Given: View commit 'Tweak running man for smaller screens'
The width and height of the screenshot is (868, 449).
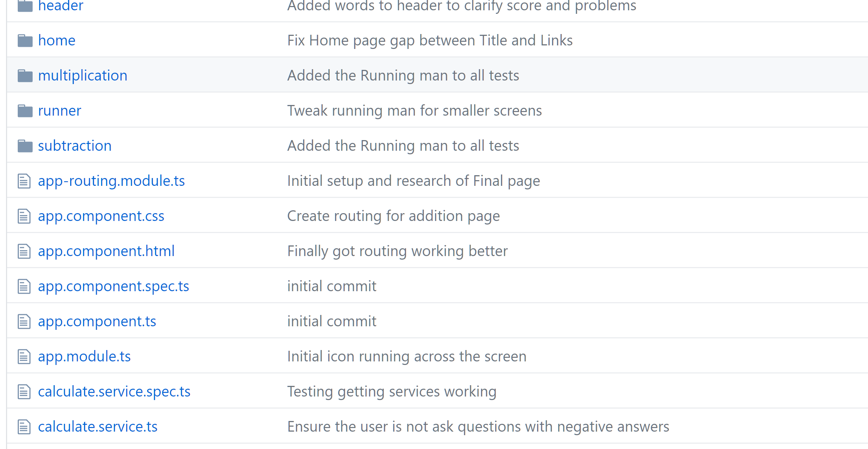Looking at the screenshot, I should click(414, 111).
